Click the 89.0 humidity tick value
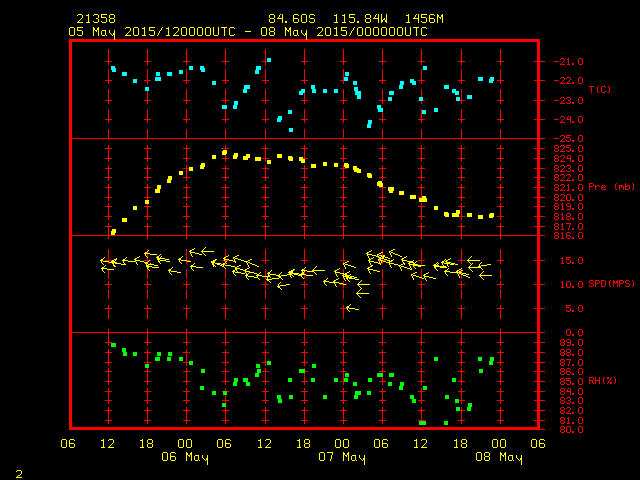 (x=571, y=342)
